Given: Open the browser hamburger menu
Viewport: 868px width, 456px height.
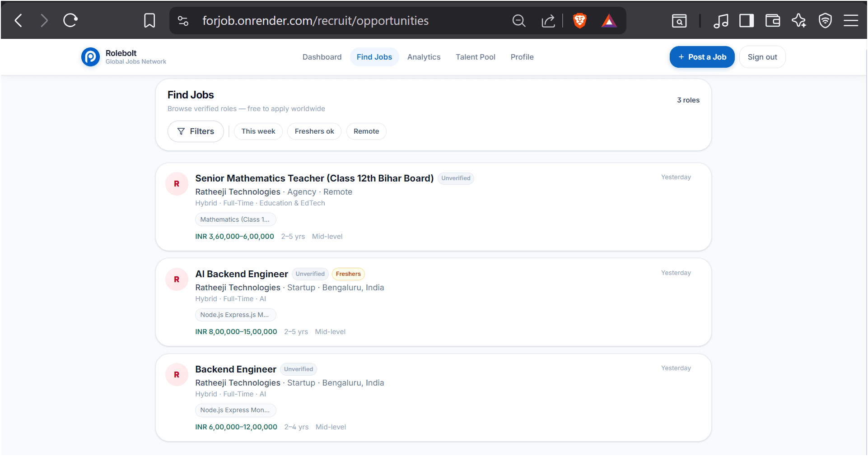Looking at the screenshot, I should pos(851,21).
